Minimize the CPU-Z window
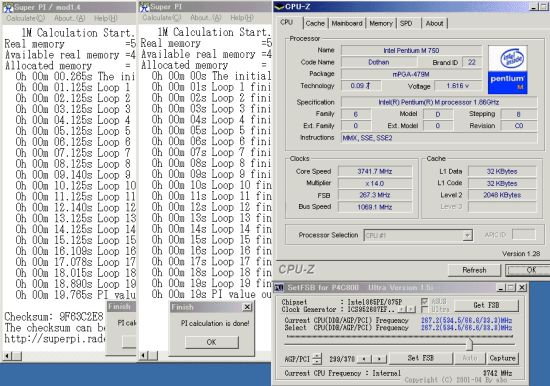The height and width of the screenshot is (386, 550). (533, 7)
